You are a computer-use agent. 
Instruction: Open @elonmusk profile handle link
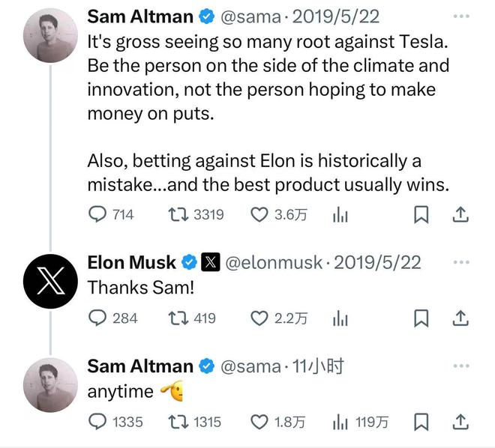[x=274, y=262]
